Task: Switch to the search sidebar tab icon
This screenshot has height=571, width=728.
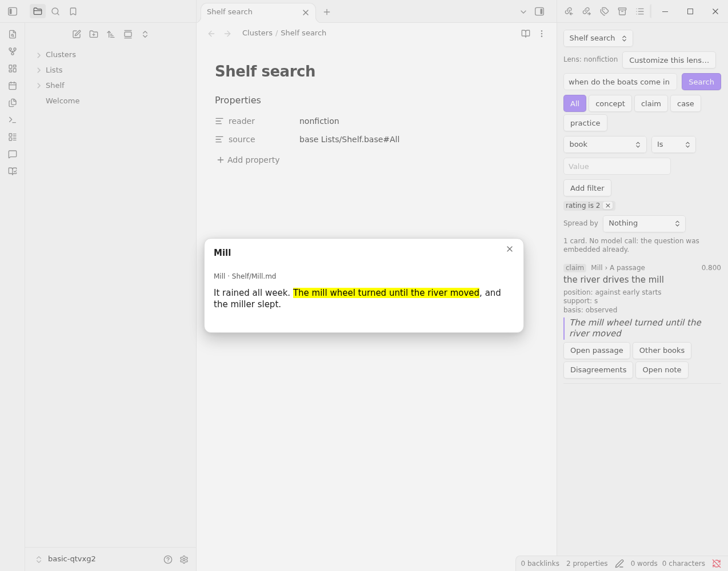Action: pos(55,11)
